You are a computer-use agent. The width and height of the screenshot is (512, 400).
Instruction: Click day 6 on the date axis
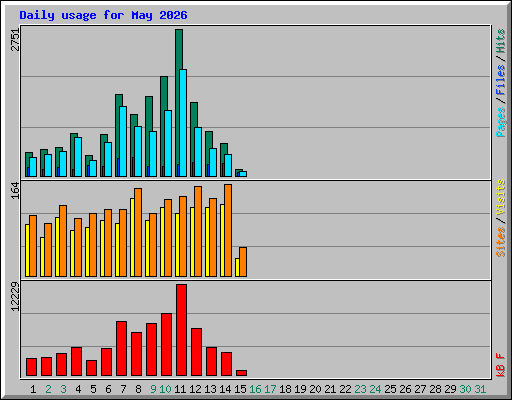click(108, 389)
